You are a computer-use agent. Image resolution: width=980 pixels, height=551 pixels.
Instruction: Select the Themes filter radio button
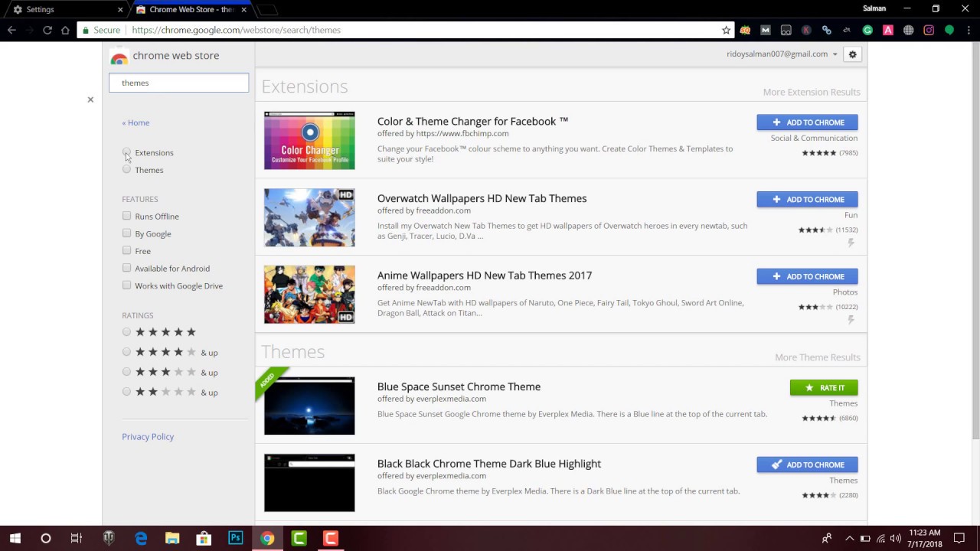[x=126, y=169]
